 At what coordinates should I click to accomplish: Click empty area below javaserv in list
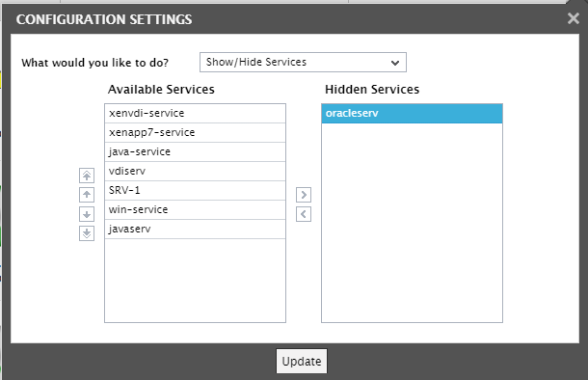195,281
